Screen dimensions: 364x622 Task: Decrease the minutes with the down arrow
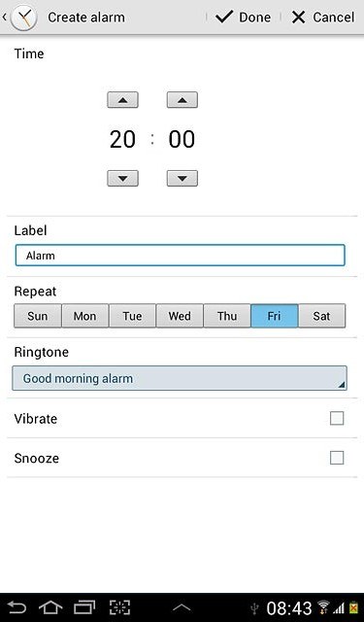tap(182, 178)
